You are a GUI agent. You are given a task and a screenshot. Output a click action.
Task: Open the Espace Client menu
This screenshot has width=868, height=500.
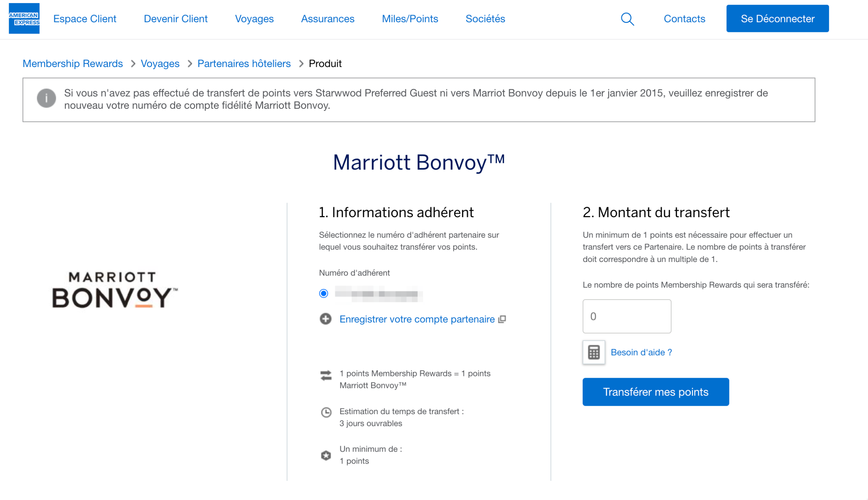pyautogui.click(x=85, y=19)
